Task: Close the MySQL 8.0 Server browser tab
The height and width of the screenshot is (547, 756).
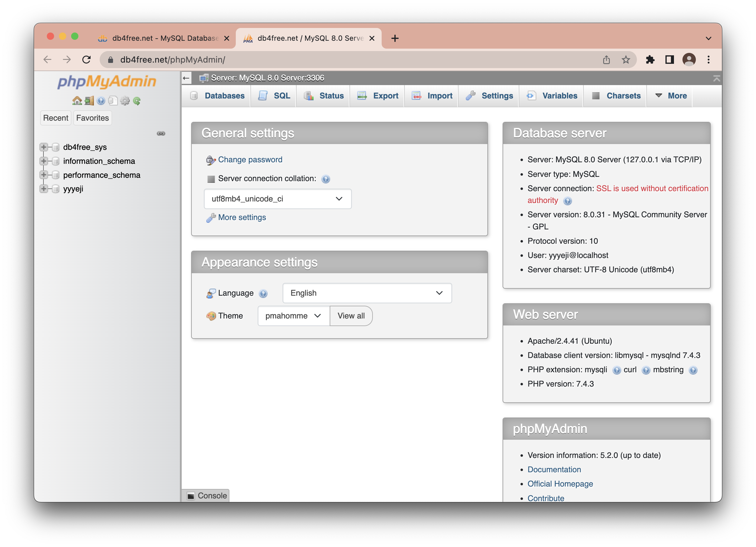Action: 372,38
